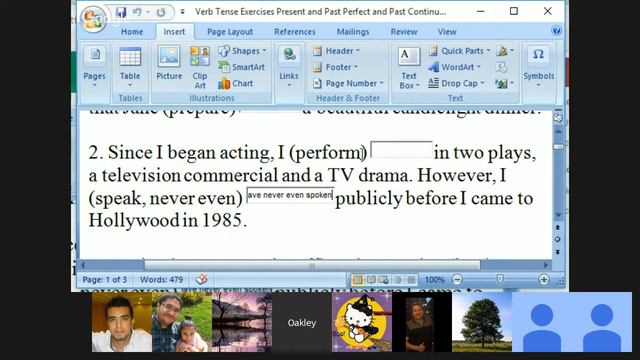Image resolution: width=640 pixels, height=360 pixels.
Task: Switch to Outline view
Action: tap(398, 280)
